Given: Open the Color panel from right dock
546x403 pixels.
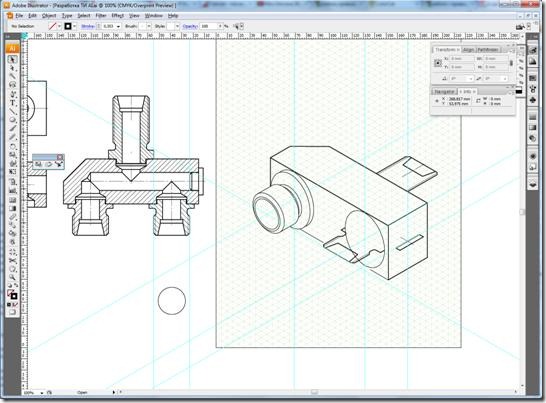Looking at the screenshot, I should click(532, 51).
